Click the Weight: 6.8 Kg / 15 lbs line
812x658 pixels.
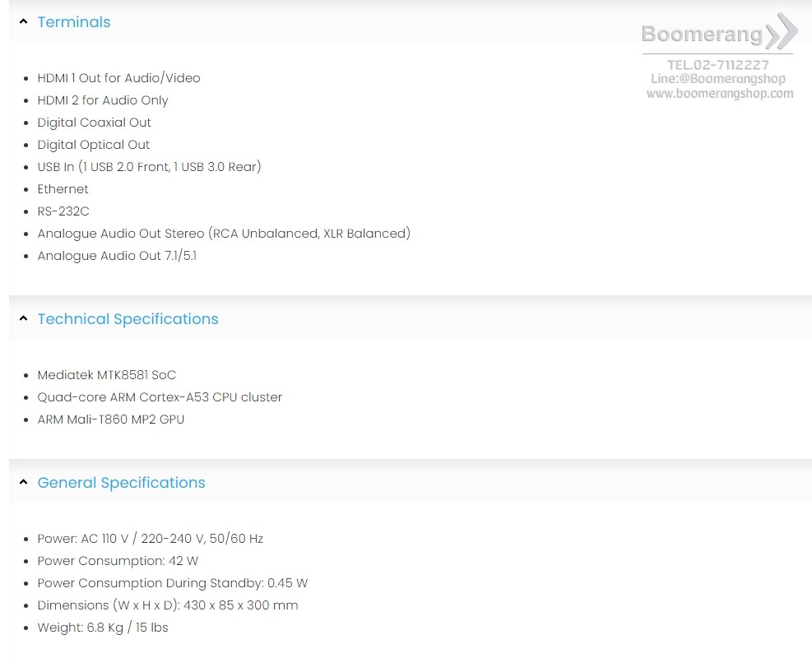coord(103,628)
